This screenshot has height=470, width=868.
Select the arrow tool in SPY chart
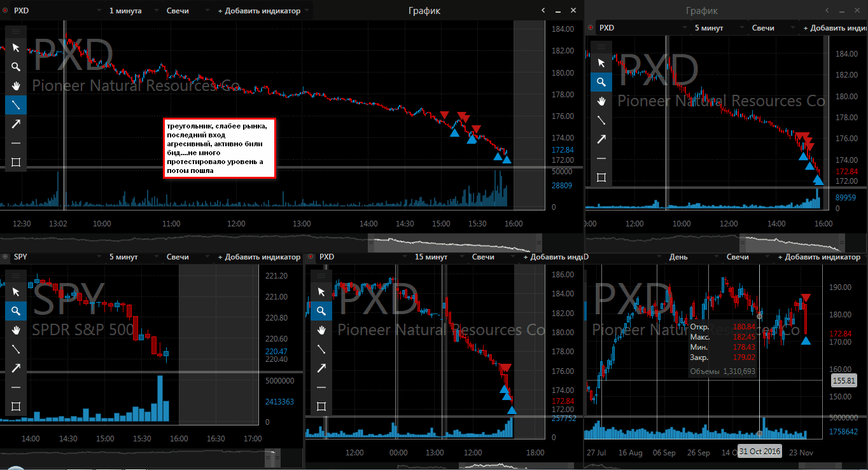pyautogui.click(x=16, y=368)
